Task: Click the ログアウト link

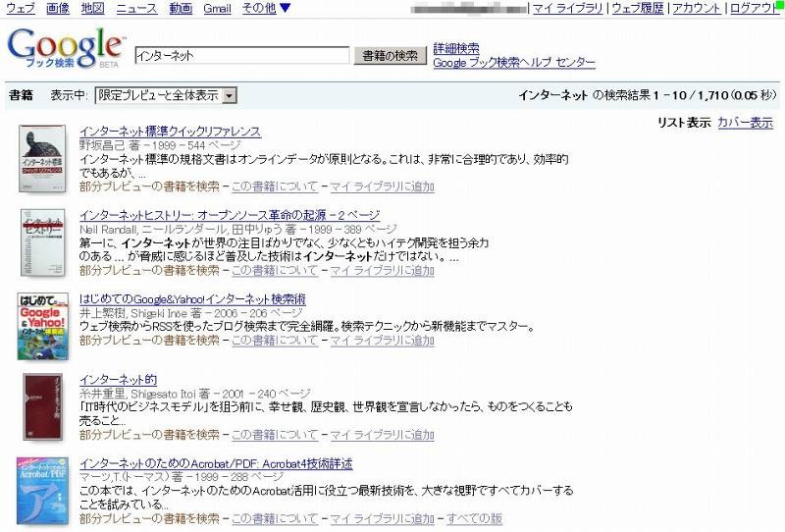Action: 755,8
